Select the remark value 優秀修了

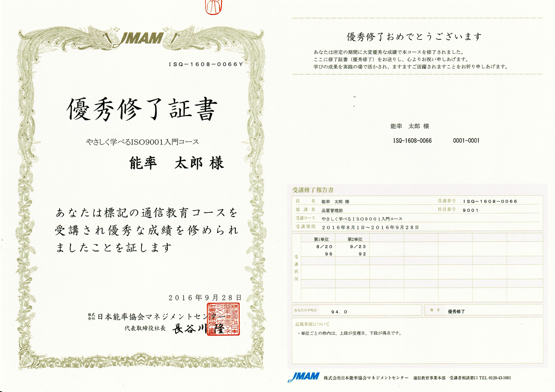point(456,311)
